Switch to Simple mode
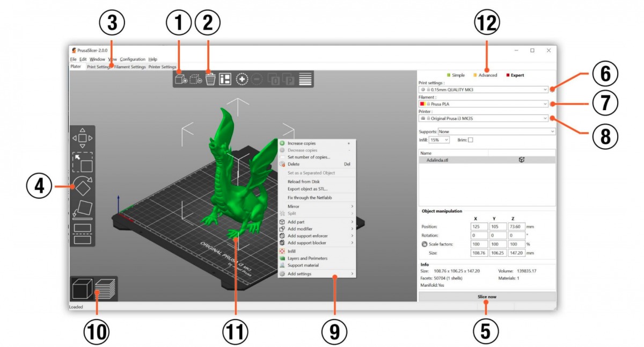The image size is (644, 347). click(x=458, y=75)
